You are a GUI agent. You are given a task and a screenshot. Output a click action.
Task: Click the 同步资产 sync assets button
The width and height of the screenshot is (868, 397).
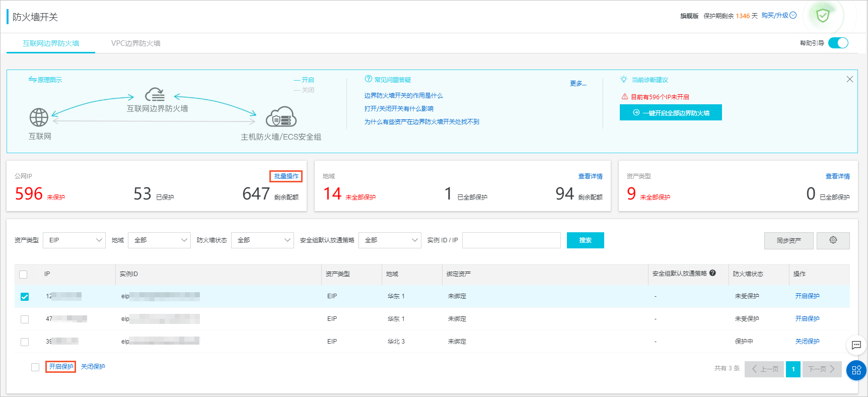tap(788, 240)
